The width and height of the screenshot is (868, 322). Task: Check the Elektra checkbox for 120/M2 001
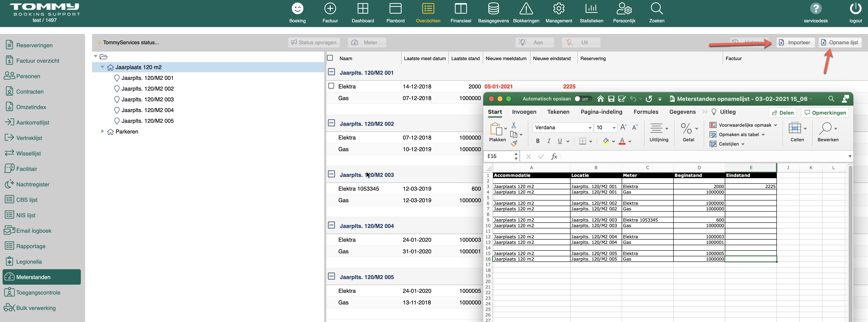(x=331, y=86)
